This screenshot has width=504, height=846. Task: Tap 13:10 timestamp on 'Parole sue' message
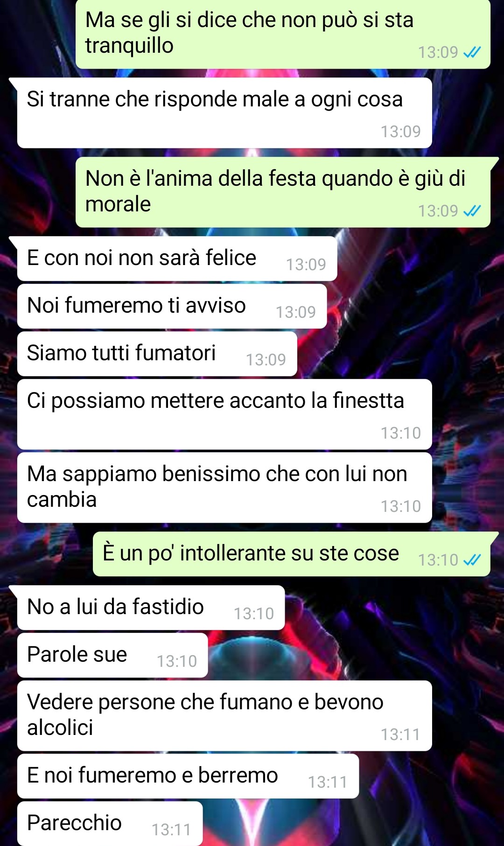tap(177, 661)
